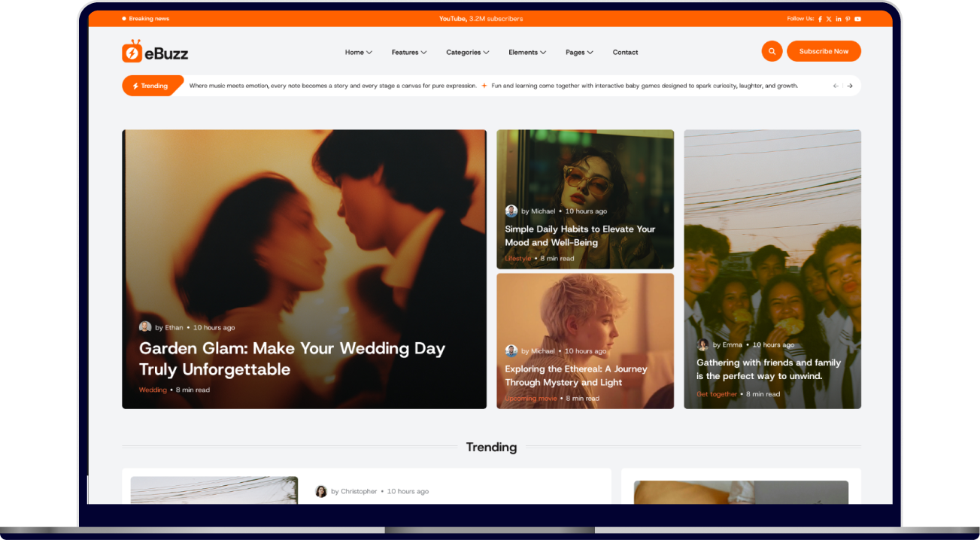Open Exploring the Ethereal article card
Screen dimensions: 980x540
pos(576,375)
